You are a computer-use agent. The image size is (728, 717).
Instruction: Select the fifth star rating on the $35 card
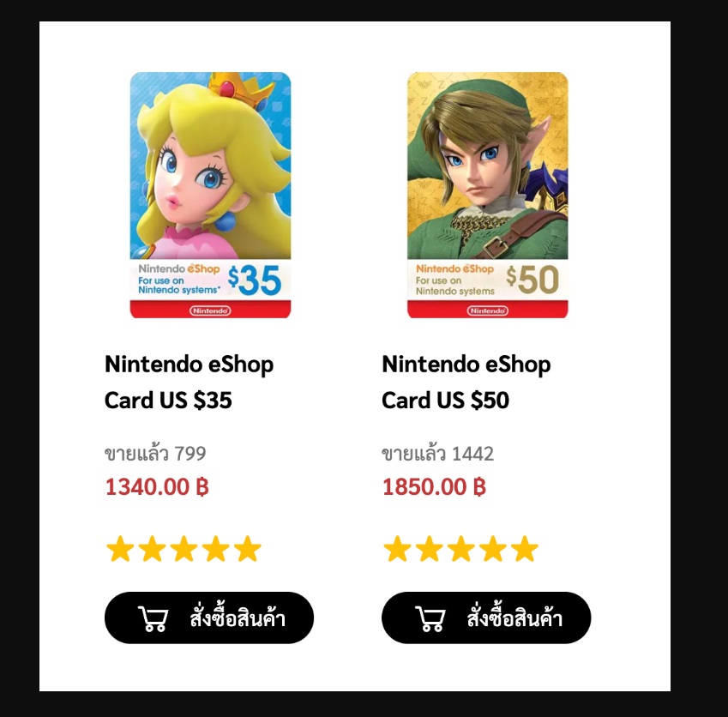[248, 549]
